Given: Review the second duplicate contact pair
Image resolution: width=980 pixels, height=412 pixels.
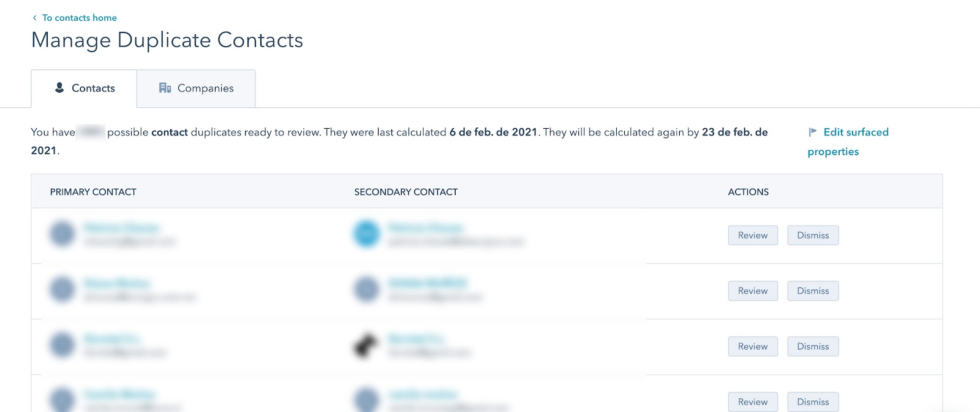Looking at the screenshot, I should coord(753,291).
